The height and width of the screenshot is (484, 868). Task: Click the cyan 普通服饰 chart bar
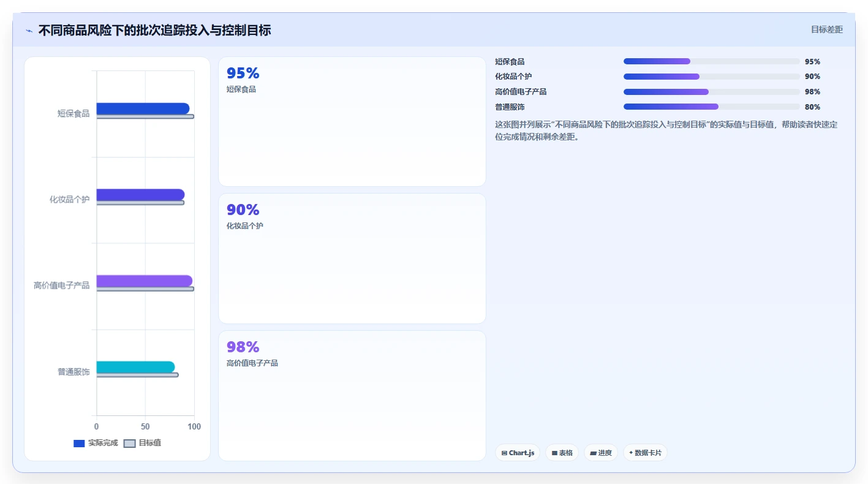tap(135, 367)
